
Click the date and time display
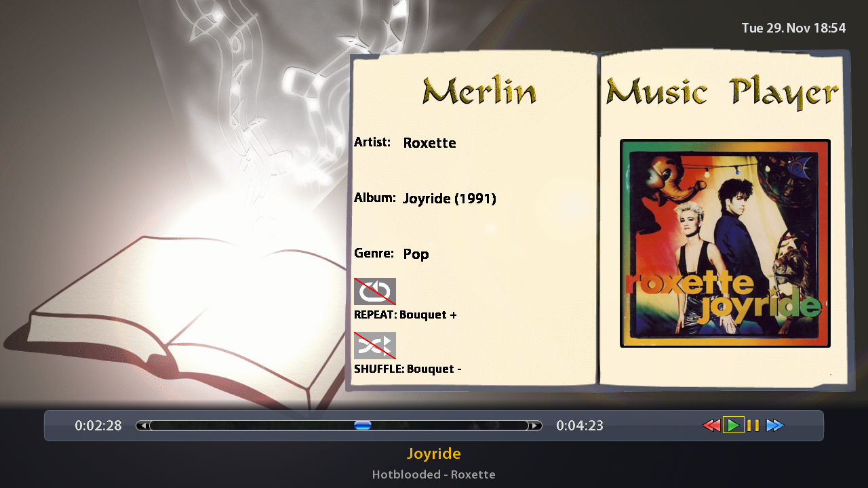[793, 28]
